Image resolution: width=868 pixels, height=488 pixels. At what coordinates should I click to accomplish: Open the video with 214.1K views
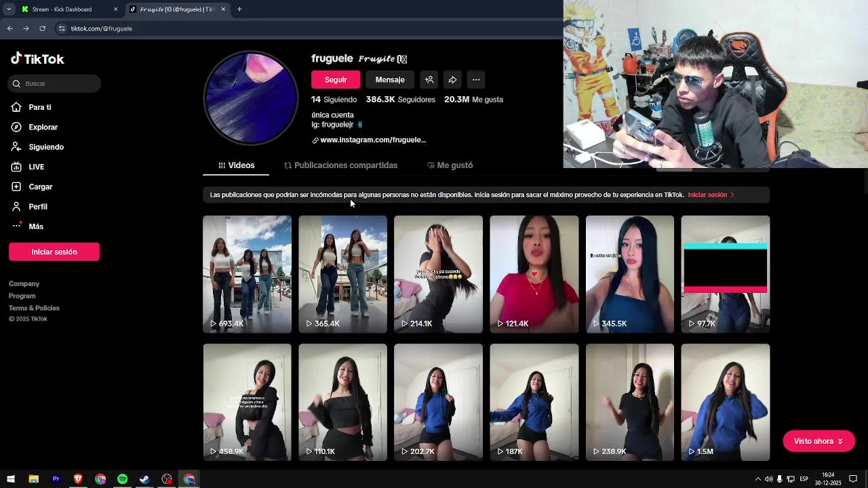click(x=438, y=274)
